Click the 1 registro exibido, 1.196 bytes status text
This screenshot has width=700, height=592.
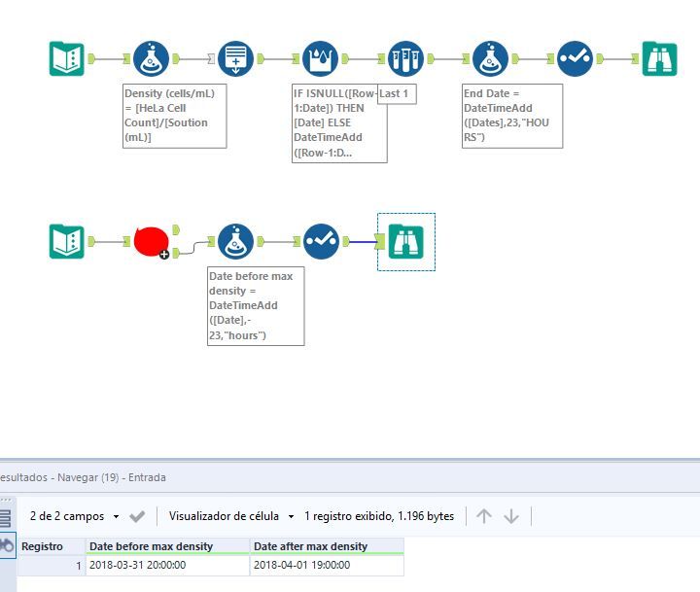click(379, 516)
